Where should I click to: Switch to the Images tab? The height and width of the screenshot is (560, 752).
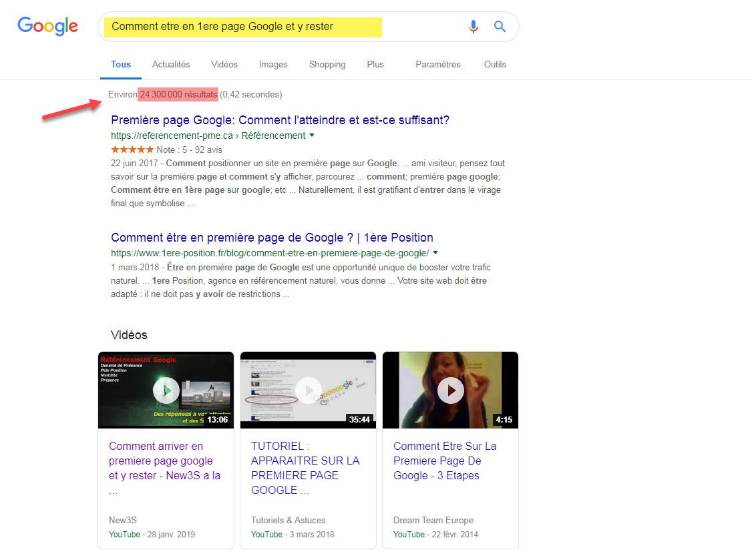273,64
